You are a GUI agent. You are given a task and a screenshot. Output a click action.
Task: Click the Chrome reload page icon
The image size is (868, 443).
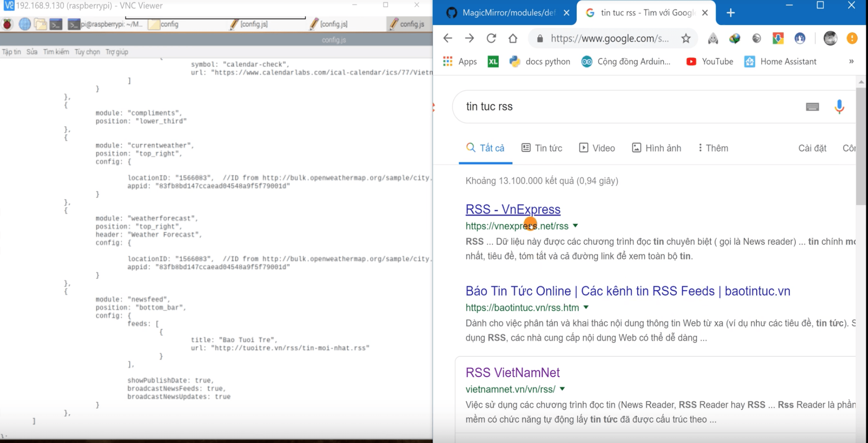point(491,39)
